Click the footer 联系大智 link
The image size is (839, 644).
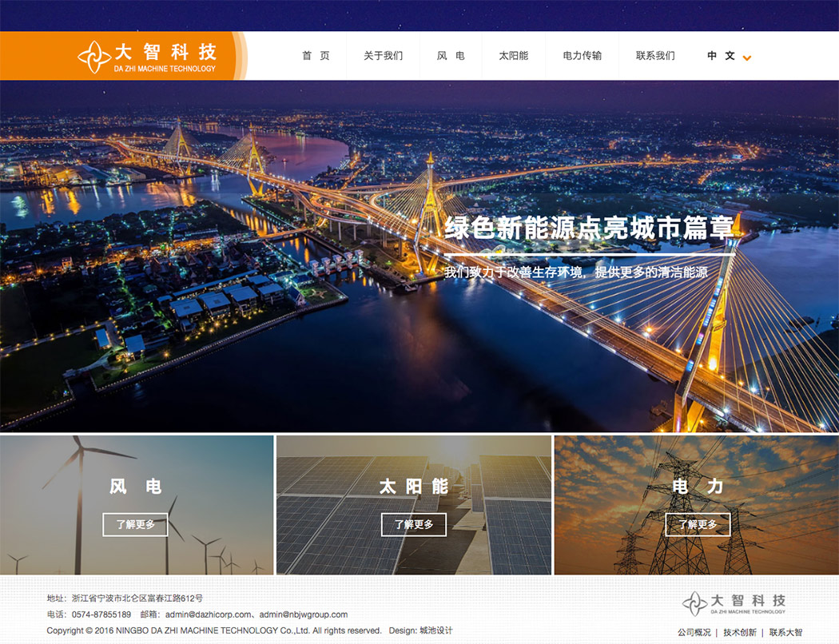pos(785,632)
